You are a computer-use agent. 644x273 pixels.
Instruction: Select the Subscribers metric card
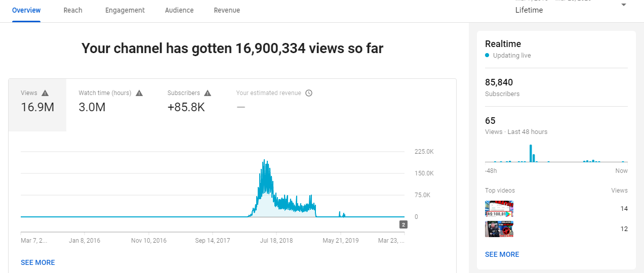pyautogui.click(x=189, y=105)
